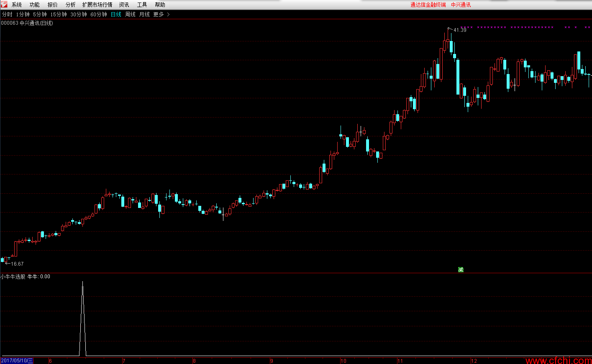This screenshot has width=592, height=364.
Task: Switch to 5分钟 period
Action: (x=40, y=14)
